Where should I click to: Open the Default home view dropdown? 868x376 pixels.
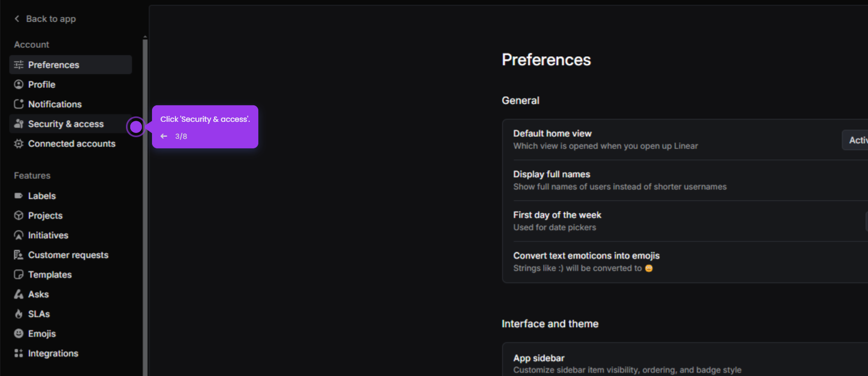(855, 140)
